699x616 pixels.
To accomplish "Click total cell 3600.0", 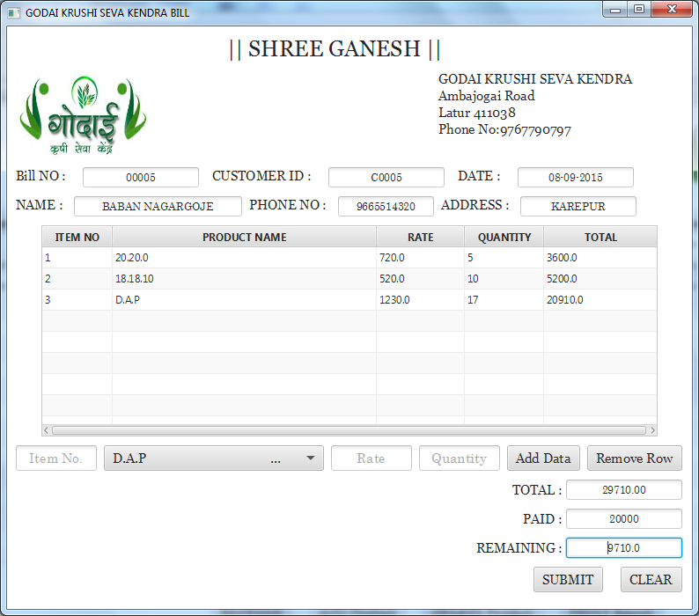I will pos(600,258).
